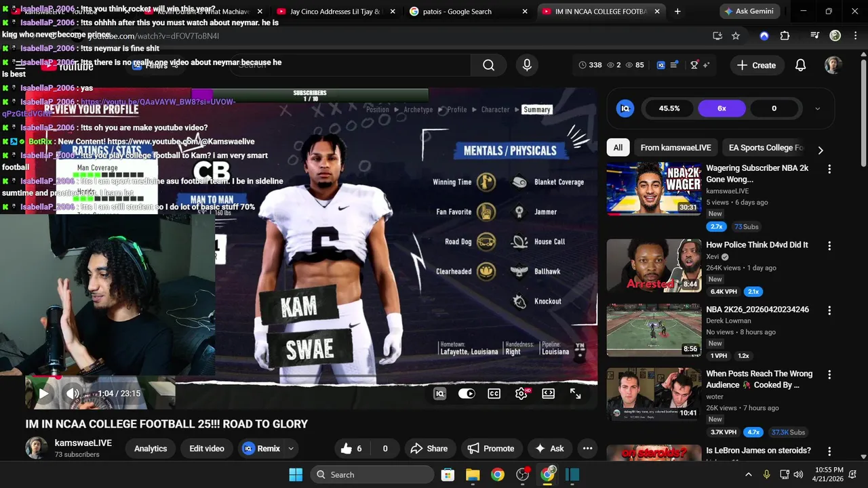Open When Posts Reach The Wrong Audience title
The image size is (868, 488).
click(x=759, y=379)
